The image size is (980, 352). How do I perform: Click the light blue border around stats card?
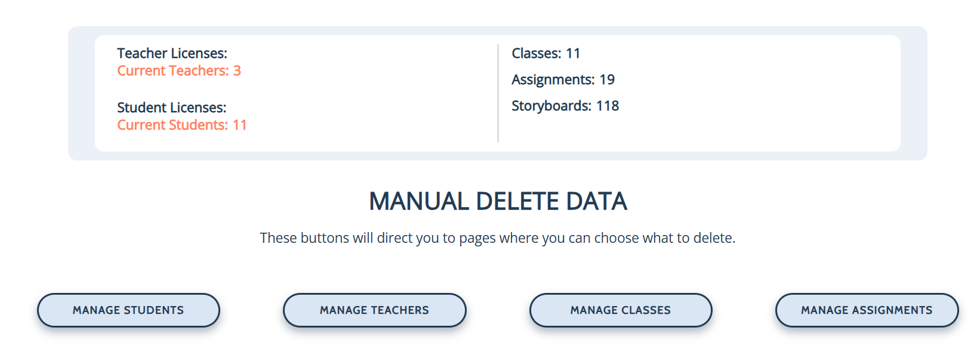[81, 93]
